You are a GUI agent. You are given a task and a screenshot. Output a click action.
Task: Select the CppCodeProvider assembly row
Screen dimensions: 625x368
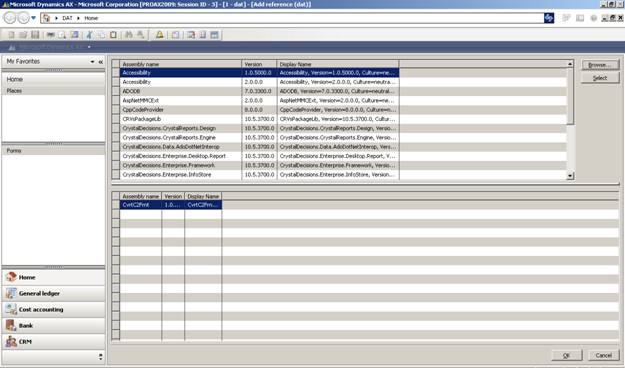pyautogui.click(x=259, y=110)
